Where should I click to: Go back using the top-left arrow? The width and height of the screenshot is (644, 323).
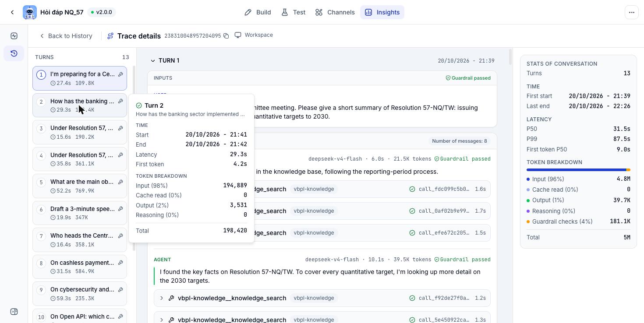12,12
